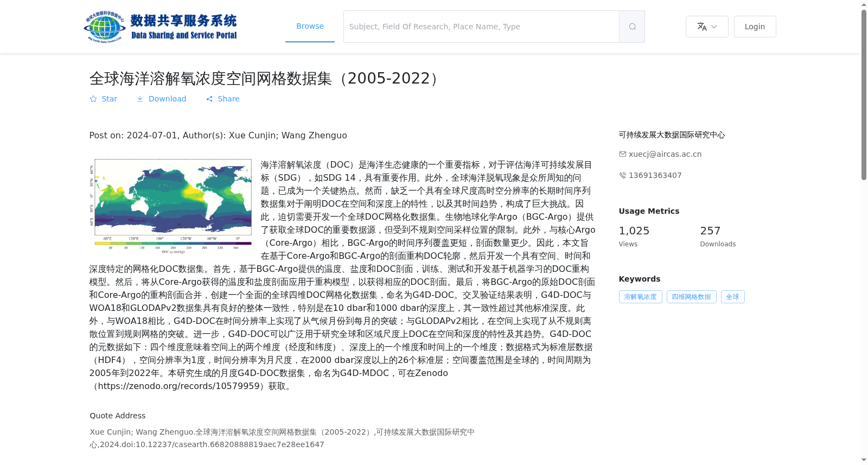Viewport: 868px width, 465px height.
Task: Click the organization name 可持续发展大数据国际研究中心
Action: coord(672,135)
